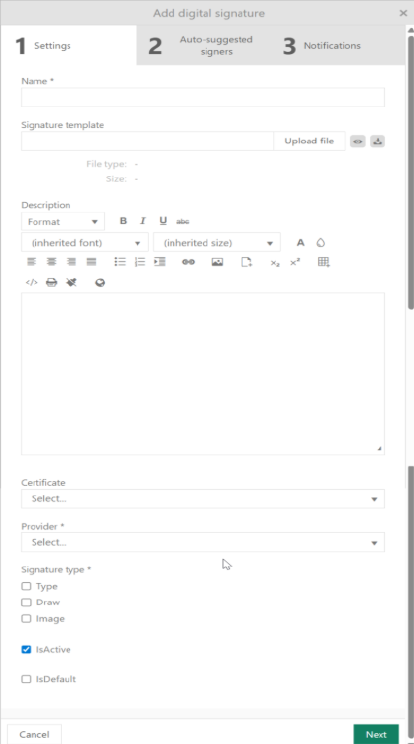This screenshot has width=414, height=744.
Task: Open the background color droplet picker
Action: 321,242
